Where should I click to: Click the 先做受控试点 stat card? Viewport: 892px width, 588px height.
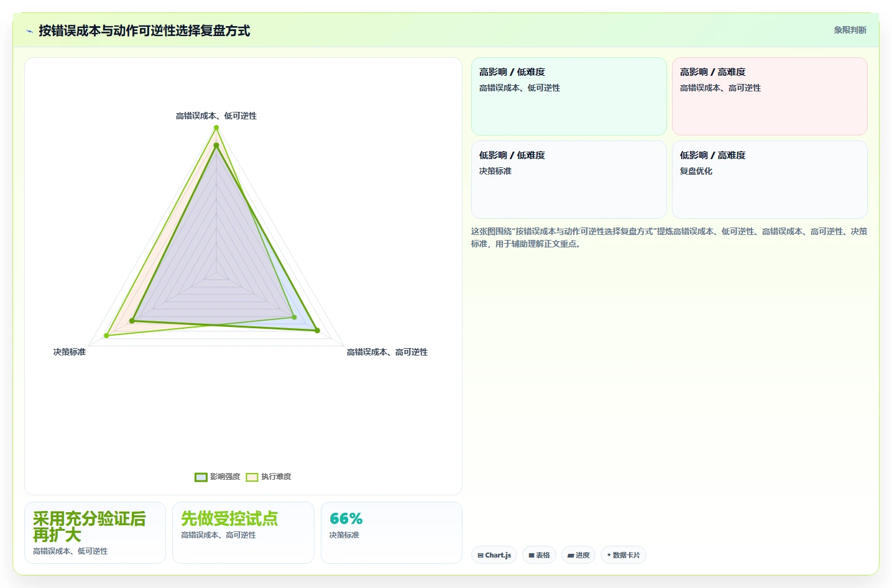click(x=243, y=533)
